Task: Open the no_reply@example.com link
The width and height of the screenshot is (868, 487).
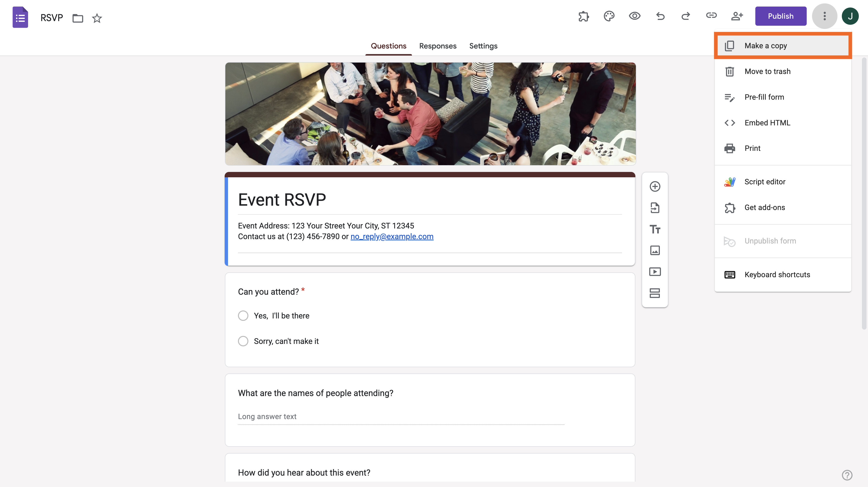Action: [392, 236]
